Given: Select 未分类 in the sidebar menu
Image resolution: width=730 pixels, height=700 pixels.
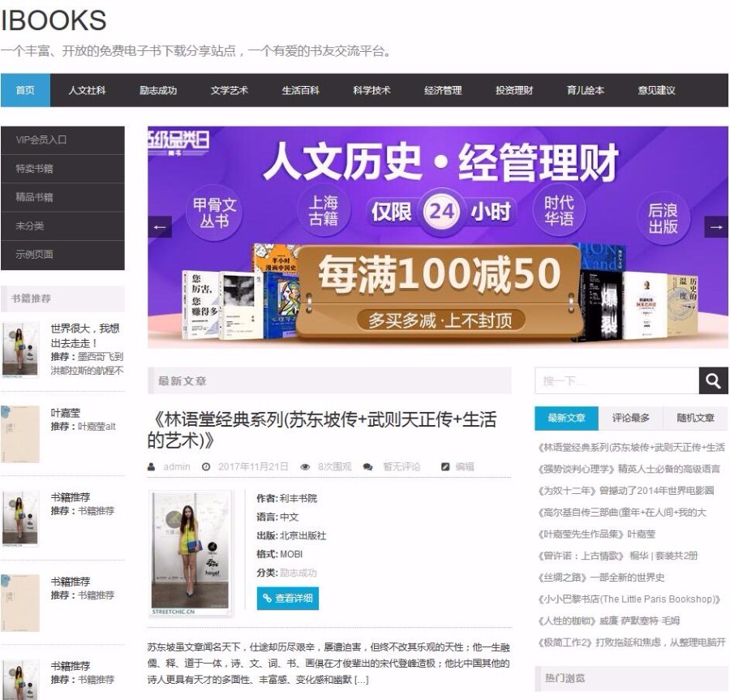Looking at the screenshot, I should tap(62, 226).
